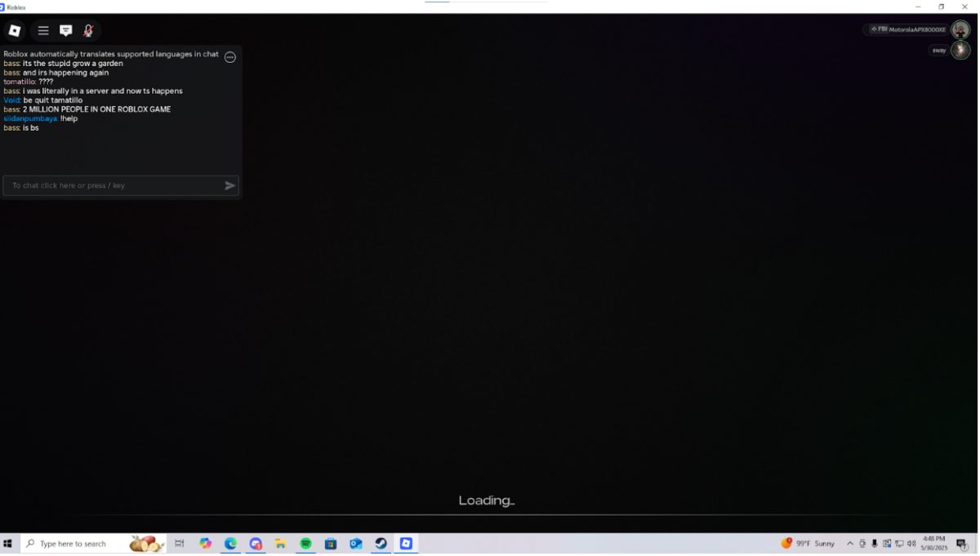Click the Loading progress bar
The height and width of the screenshot is (556, 980).
tap(487, 515)
